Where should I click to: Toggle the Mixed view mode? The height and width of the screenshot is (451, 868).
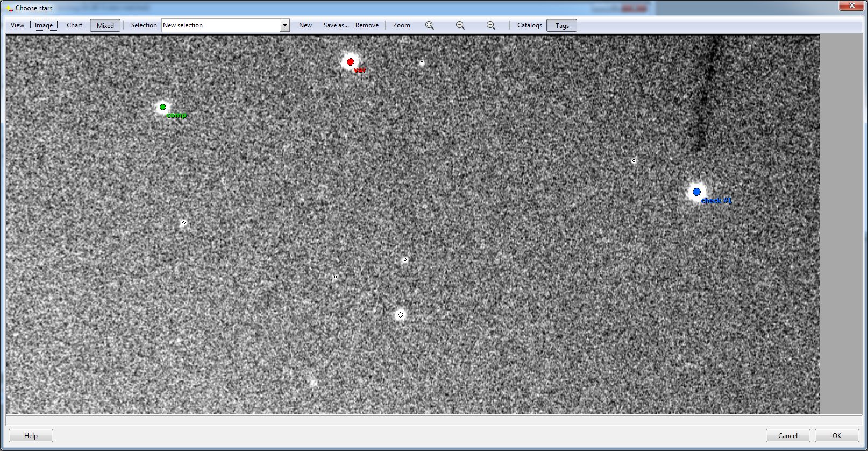[x=105, y=25]
